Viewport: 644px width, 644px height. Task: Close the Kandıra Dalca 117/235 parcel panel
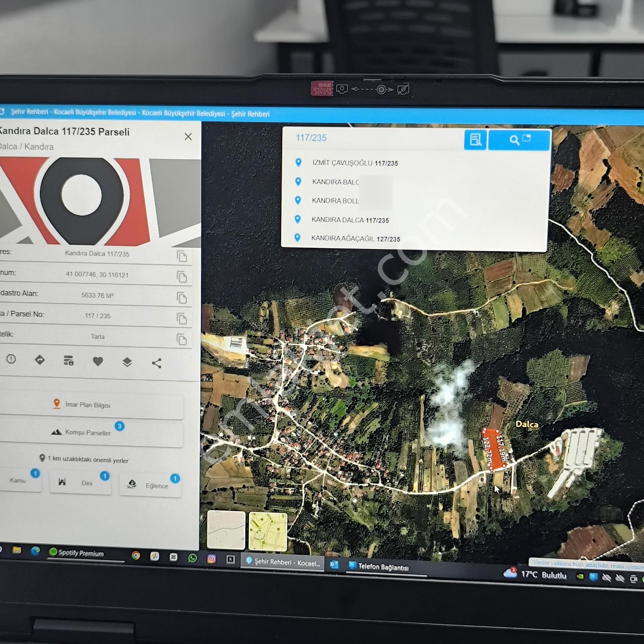pos(188,137)
